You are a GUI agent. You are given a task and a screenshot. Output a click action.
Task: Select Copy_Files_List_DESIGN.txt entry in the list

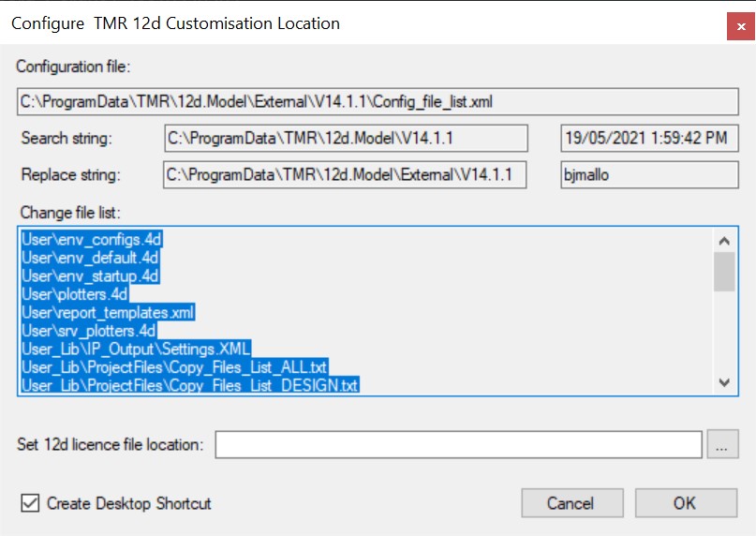point(190,385)
